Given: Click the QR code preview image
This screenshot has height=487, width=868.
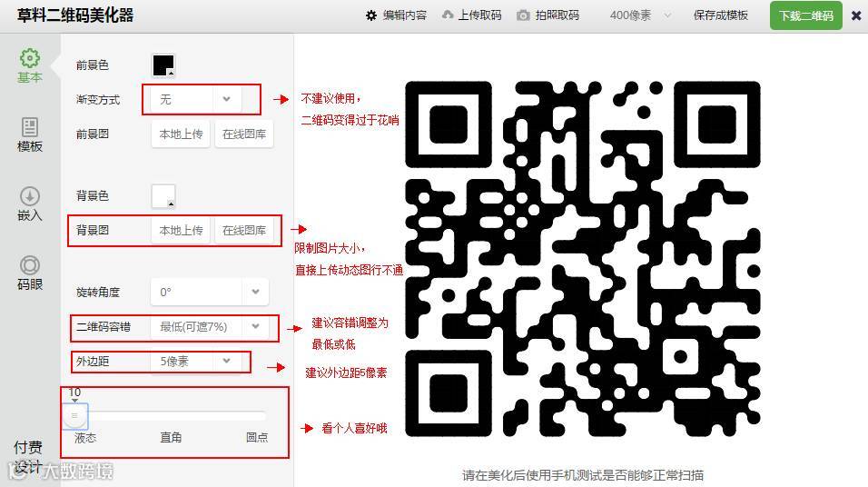Looking at the screenshot, I should 583,259.
